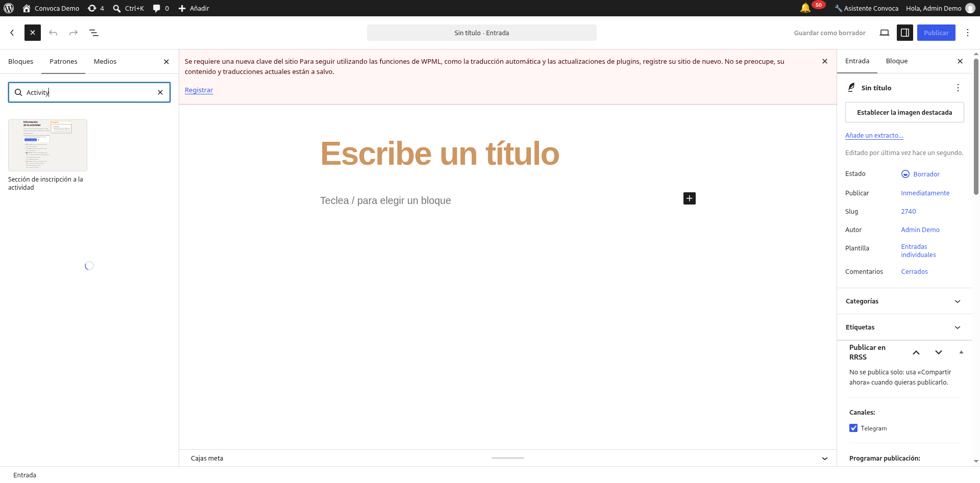Click the black plus add-block button

(x=690, y=198)
